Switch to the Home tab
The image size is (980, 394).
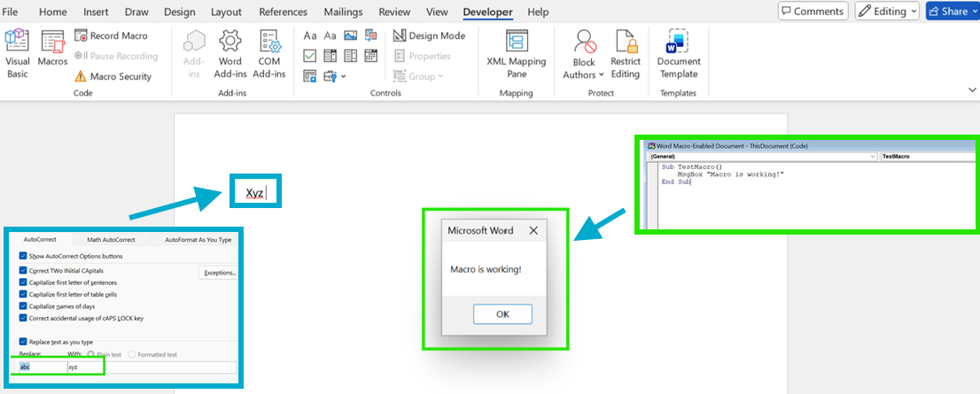(53, 12)
